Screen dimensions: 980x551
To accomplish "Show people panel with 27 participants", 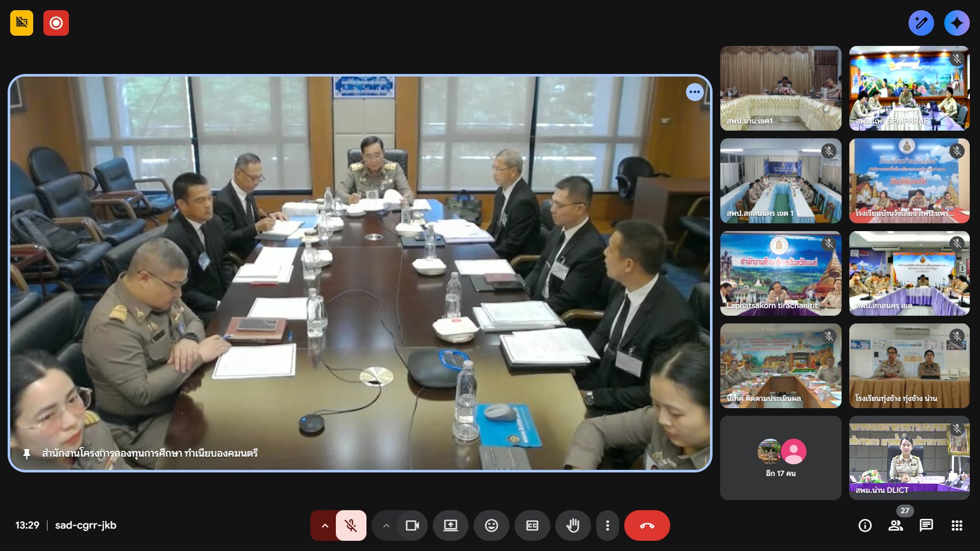I will (895, 525).
